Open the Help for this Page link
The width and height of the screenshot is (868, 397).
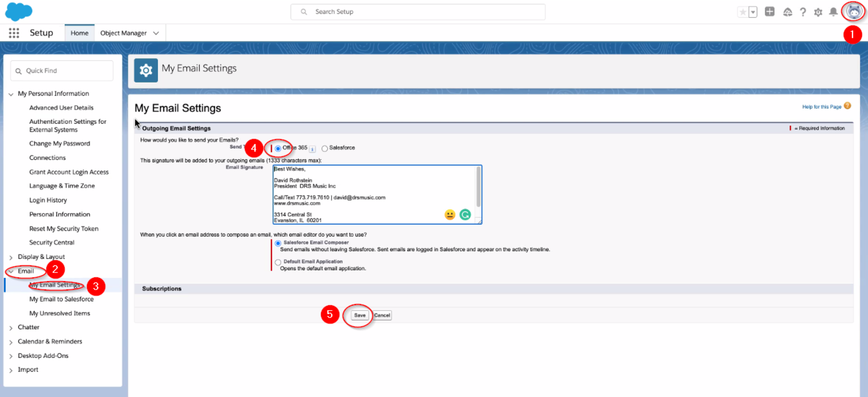point(821,107)
